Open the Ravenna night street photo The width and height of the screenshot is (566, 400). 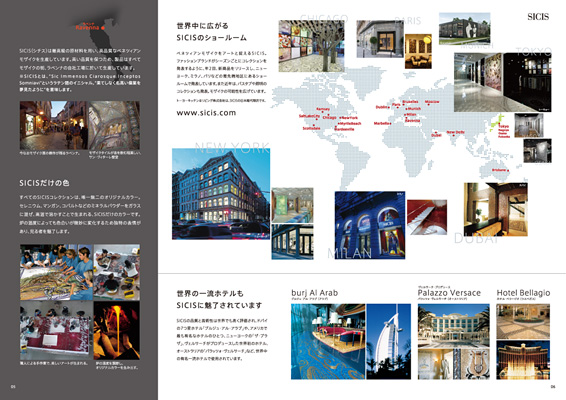pyautogui.click(x=54, y=125)
